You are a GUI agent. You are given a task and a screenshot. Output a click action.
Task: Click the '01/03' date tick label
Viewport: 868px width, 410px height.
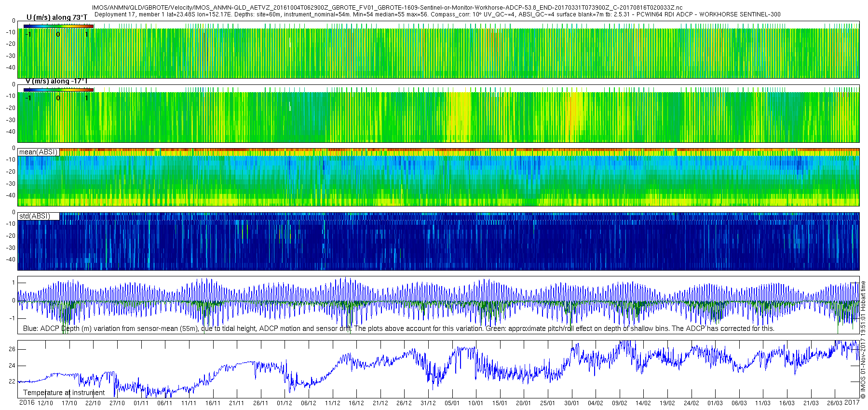(x=715, y=403)
